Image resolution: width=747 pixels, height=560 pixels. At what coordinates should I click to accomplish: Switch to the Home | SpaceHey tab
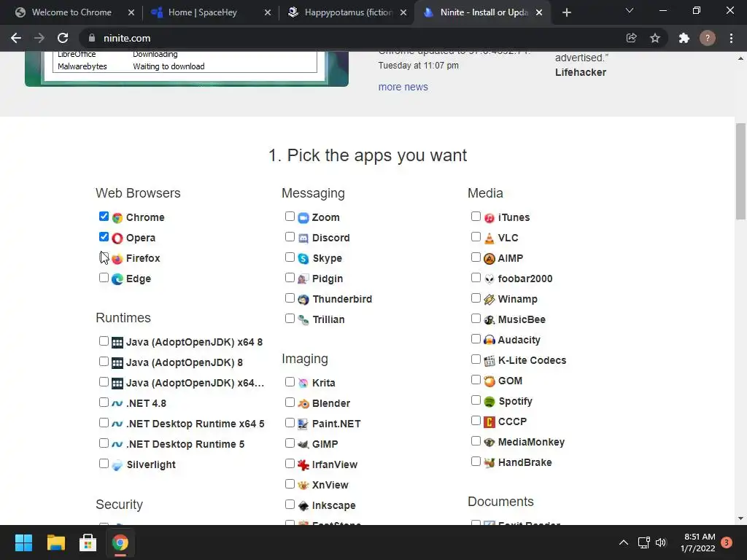(204, 12)
